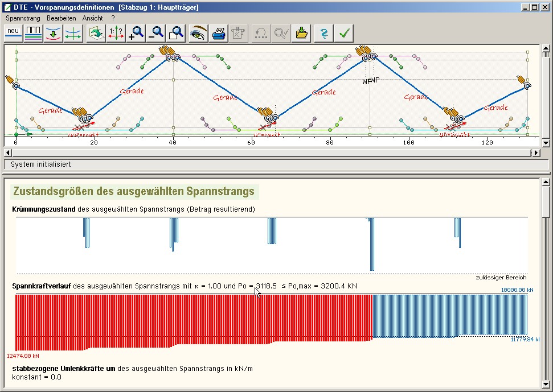
Task: Select the zoom window rectangle tool
Action: click(x=177, y=33)
